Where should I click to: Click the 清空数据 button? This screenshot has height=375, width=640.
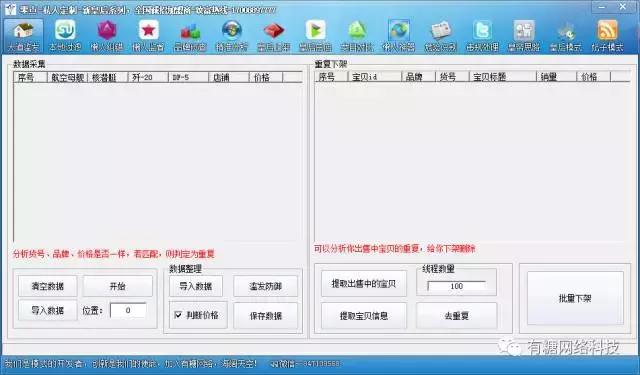(47, 286)
